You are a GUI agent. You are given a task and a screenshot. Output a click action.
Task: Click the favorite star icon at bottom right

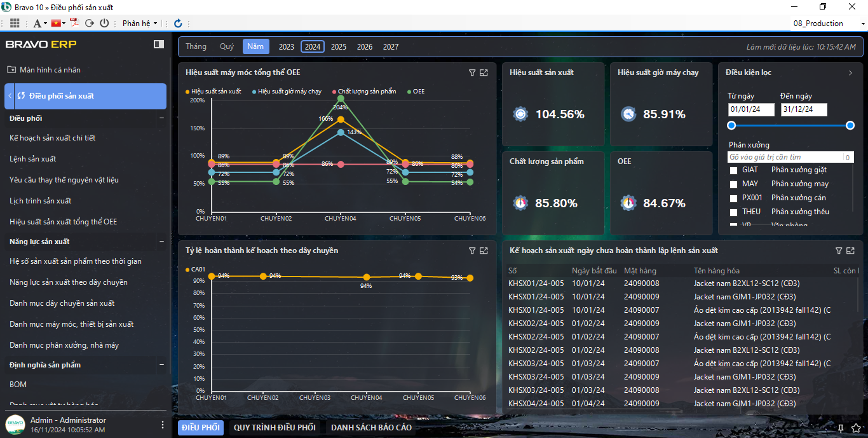tap(856, 428)
